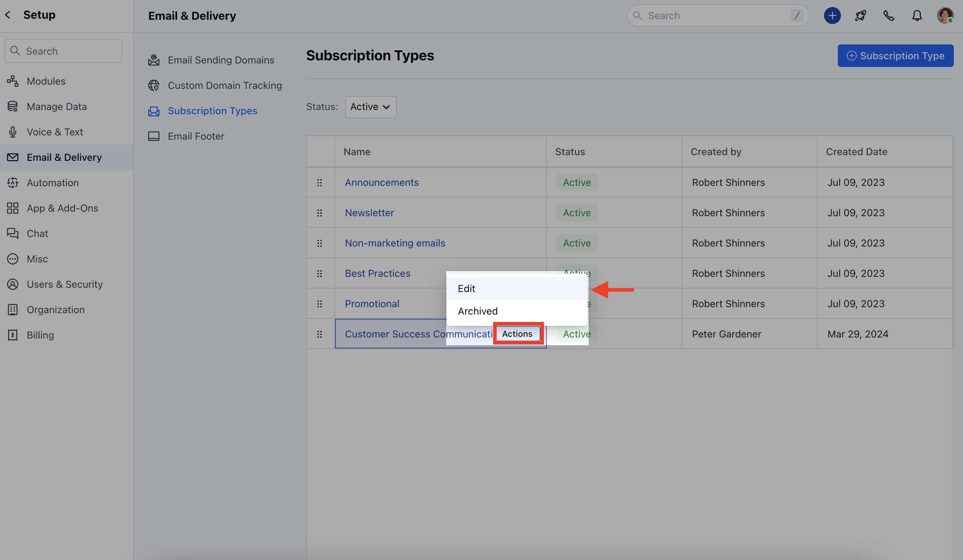The height and width of the screenshot is (560, 963).
Task: Open the Actions menu button
Action: pos(517,334)
